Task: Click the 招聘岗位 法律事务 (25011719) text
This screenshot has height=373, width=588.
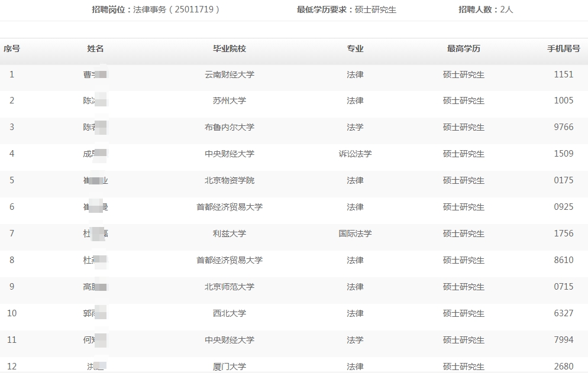Action: click(x=156, y=9)
